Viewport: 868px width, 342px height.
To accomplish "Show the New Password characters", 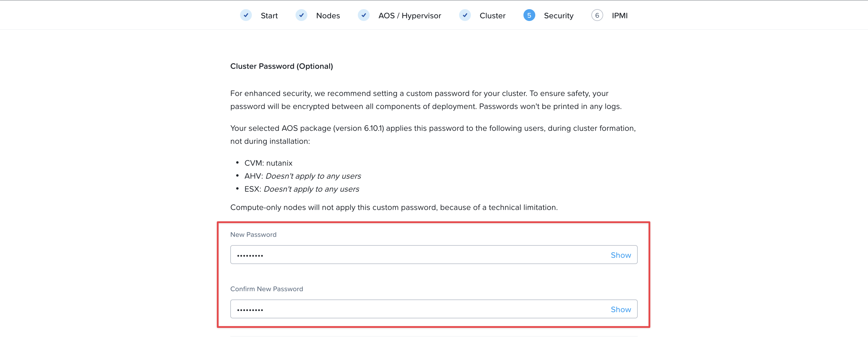I will click(x=621, y=255).
